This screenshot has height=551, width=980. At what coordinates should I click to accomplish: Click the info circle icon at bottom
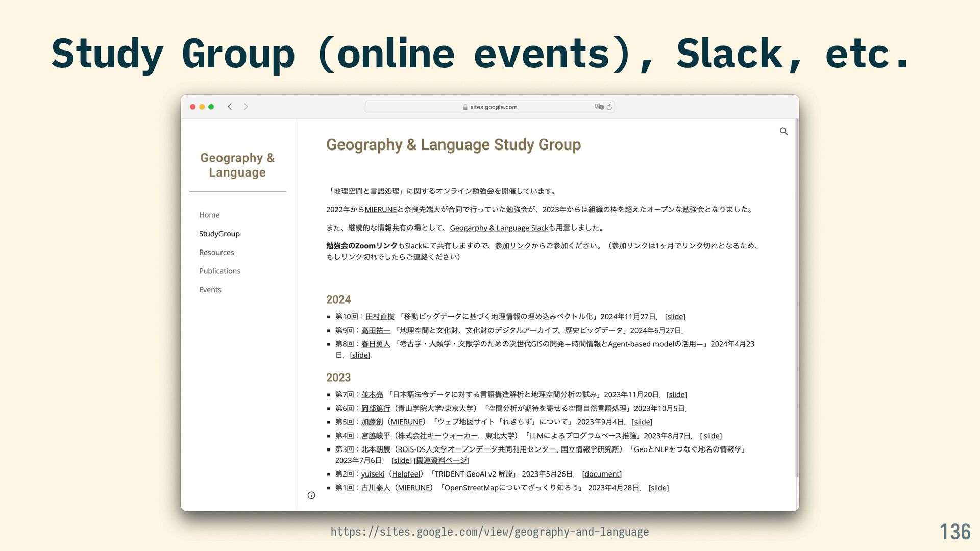(311, 495)
